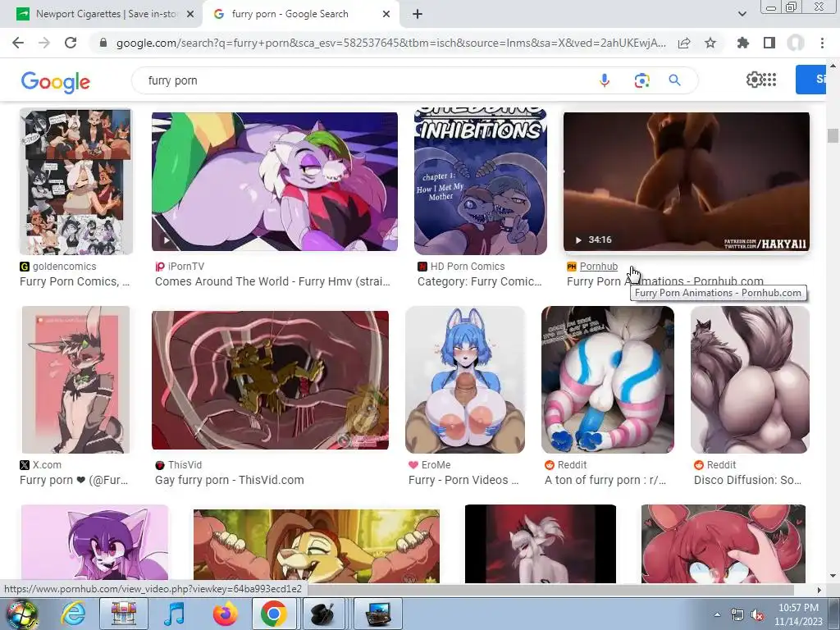
Task: Click the browser forward arrow
Action: coord(44,43)
